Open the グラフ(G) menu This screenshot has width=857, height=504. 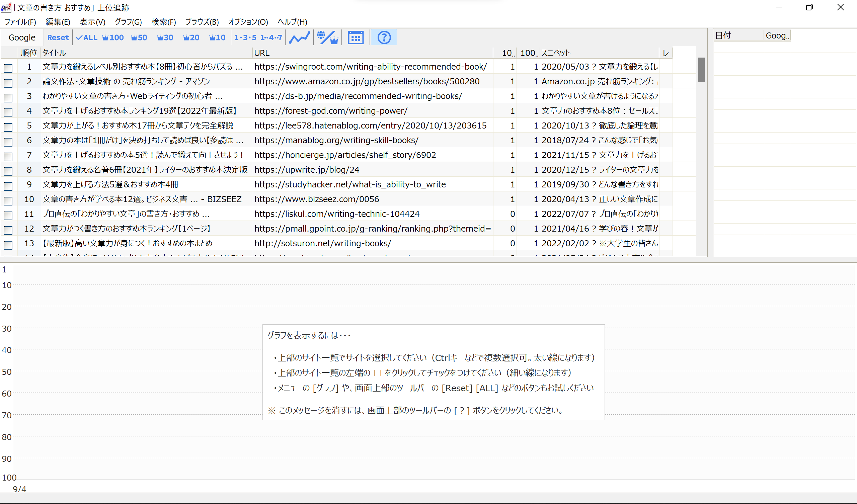128,22
